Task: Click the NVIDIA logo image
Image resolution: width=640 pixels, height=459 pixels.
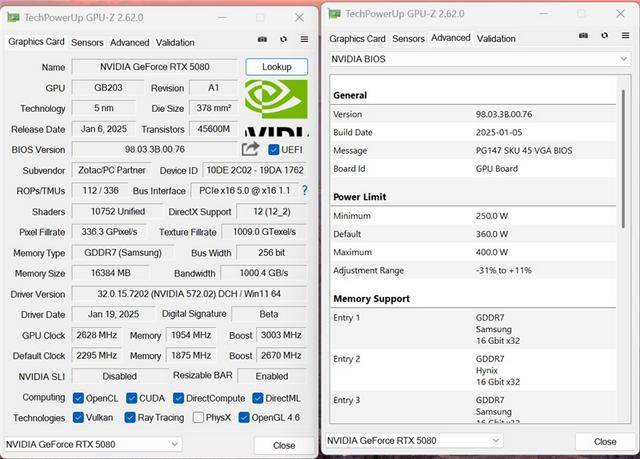Action: coord(276,108)
